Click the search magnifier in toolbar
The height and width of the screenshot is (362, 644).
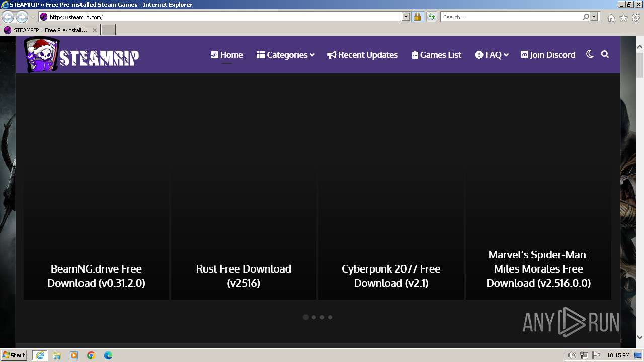click(586, 17)
